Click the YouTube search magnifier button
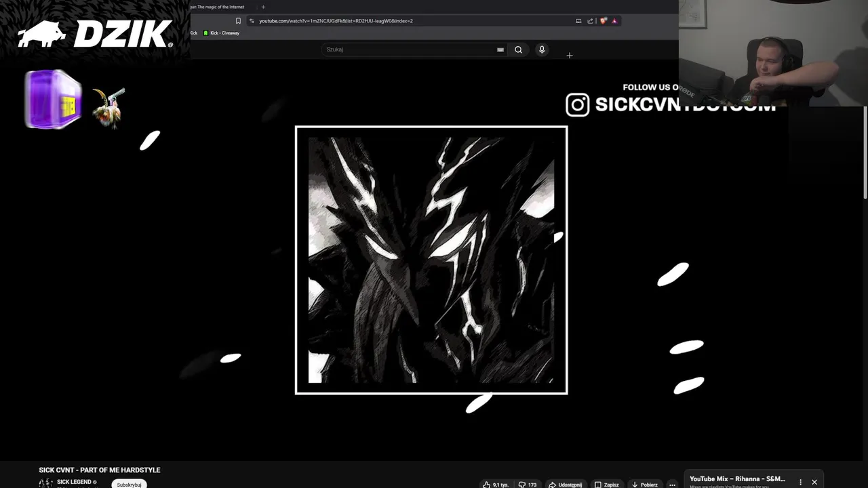The image size is (868, 488). click(x=518, y=49)
